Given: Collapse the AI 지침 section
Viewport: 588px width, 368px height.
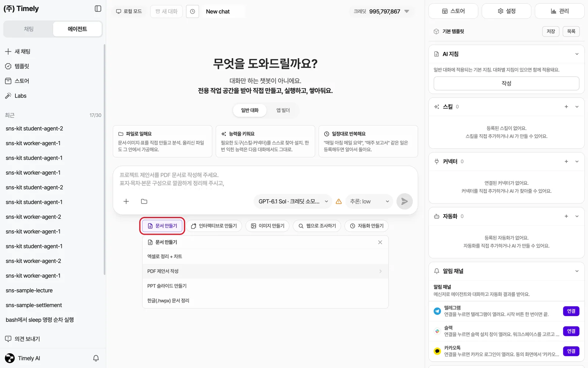Looking at the screenshot, I should click(x=577, y=54).
